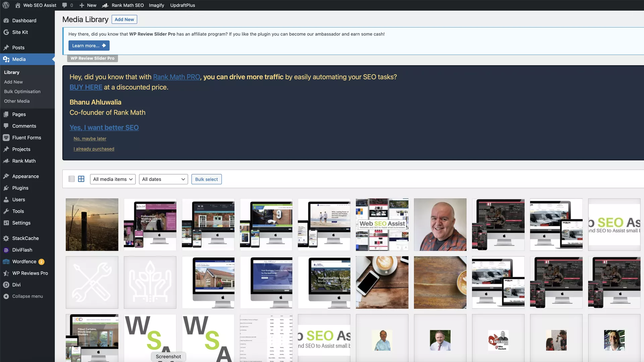This screenshot has width=644, height=362.
Task: Click the Appearance icon in sidebar
Action: pos(6,176)
